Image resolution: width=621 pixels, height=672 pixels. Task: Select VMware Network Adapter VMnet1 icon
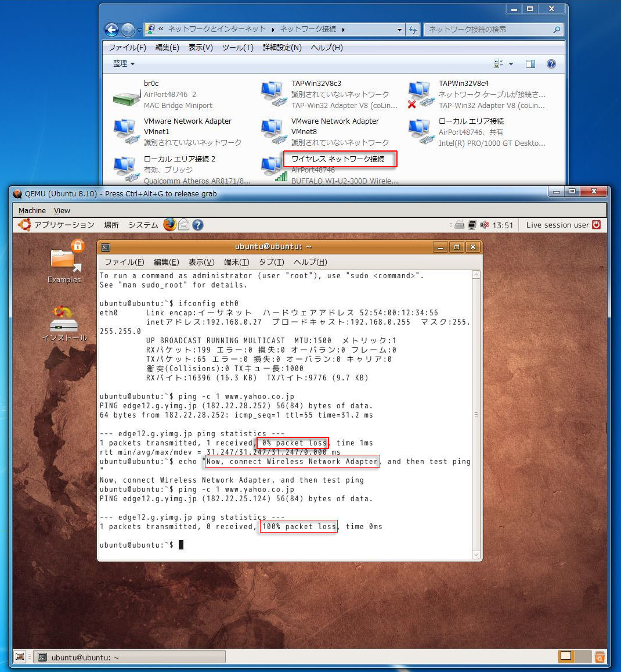tap(127, 131)
